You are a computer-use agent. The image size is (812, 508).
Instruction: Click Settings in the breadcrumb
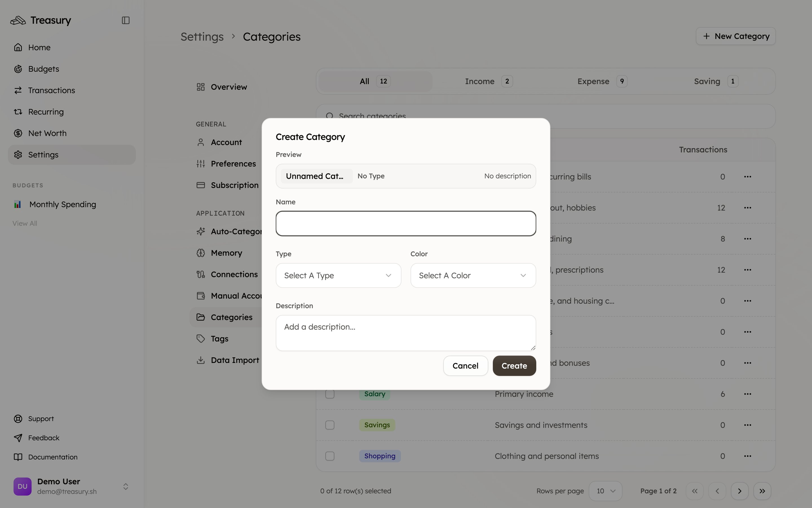pos(202,37)
